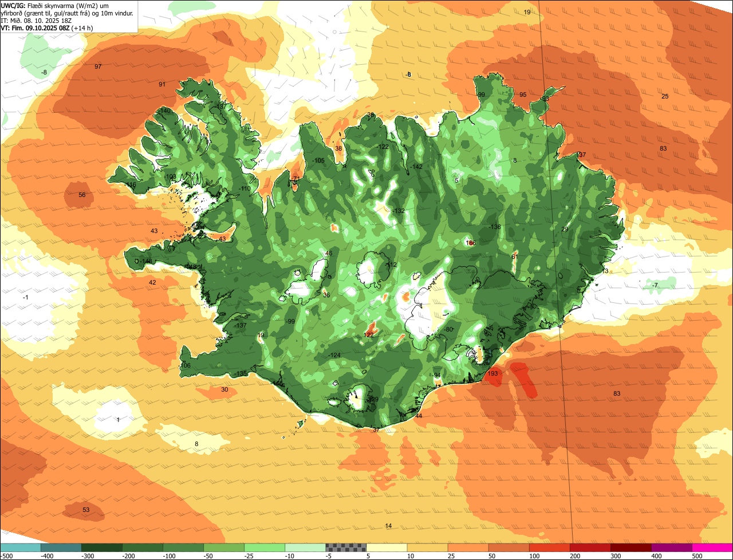Click the map value '53' in the southwest sea

(x=86, y=510)
